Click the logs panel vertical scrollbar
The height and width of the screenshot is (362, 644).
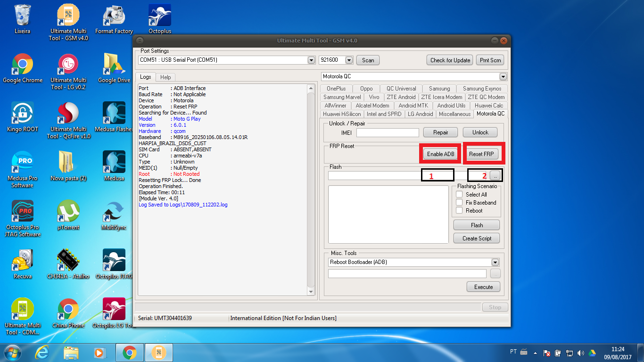click(311, 190)
